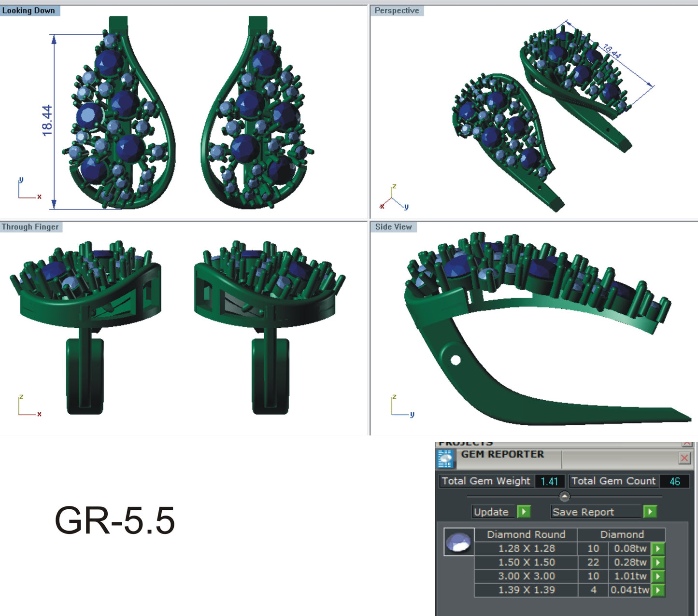Click the GR-5.5 label text
Screen dimensions: 698x616
coord(114,520)
